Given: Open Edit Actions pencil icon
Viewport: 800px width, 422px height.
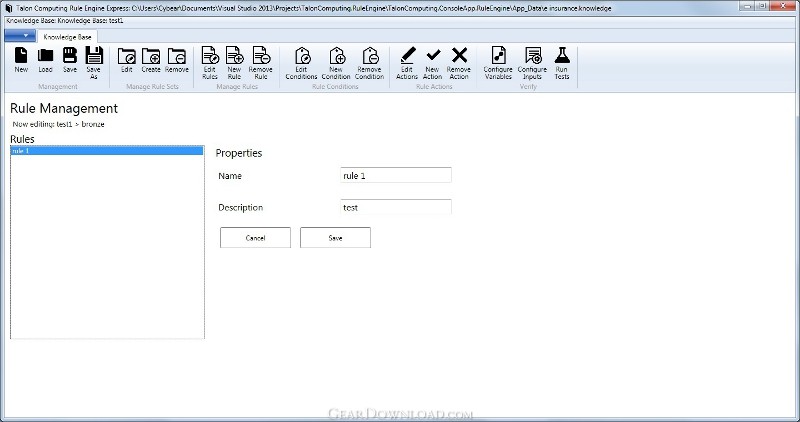Looking at the screenshot, I should pyautogui.click(x=407, y=55).
